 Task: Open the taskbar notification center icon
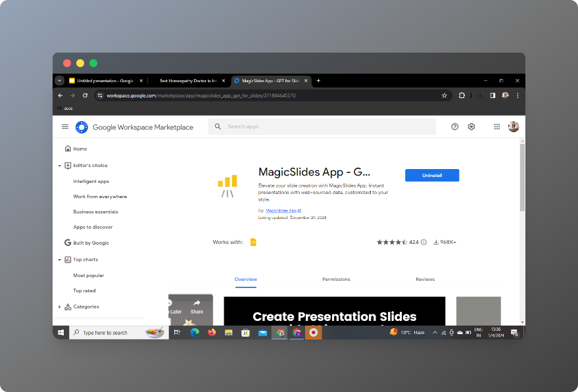[x=515, y=333]
